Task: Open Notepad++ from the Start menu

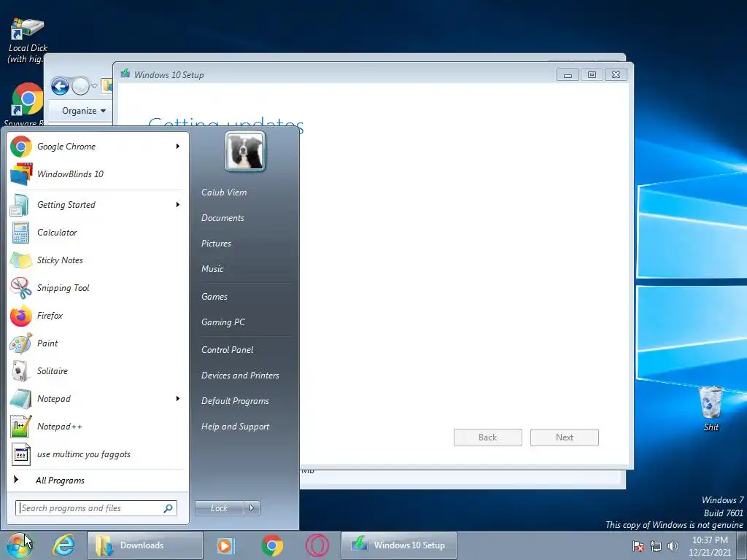Action: [x=96, y=427]
